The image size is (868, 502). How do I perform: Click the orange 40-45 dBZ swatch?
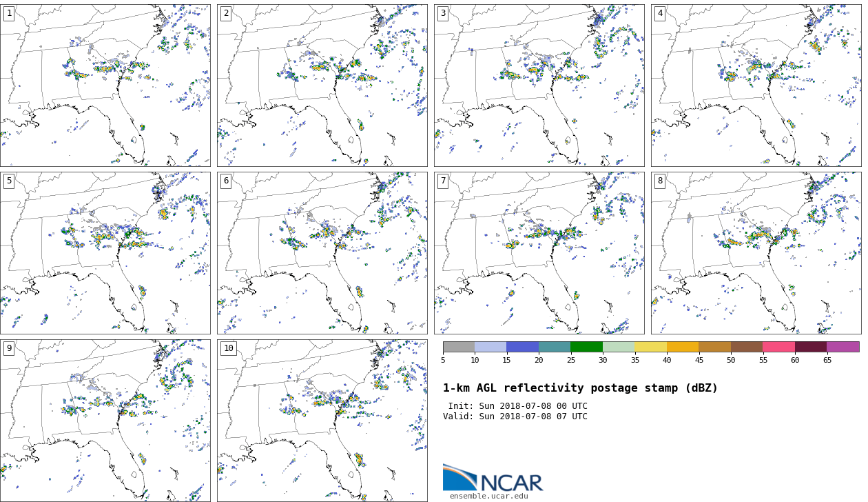pos(683,347)
